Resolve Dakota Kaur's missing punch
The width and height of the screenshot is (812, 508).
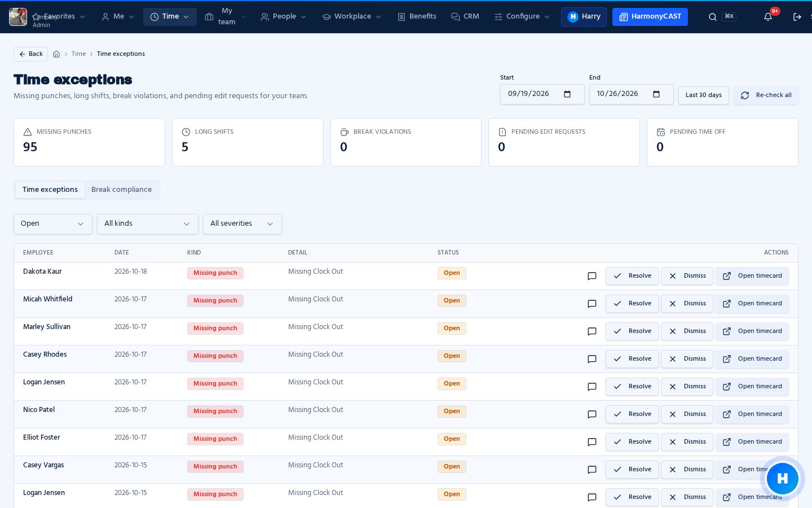click(632, 276)
